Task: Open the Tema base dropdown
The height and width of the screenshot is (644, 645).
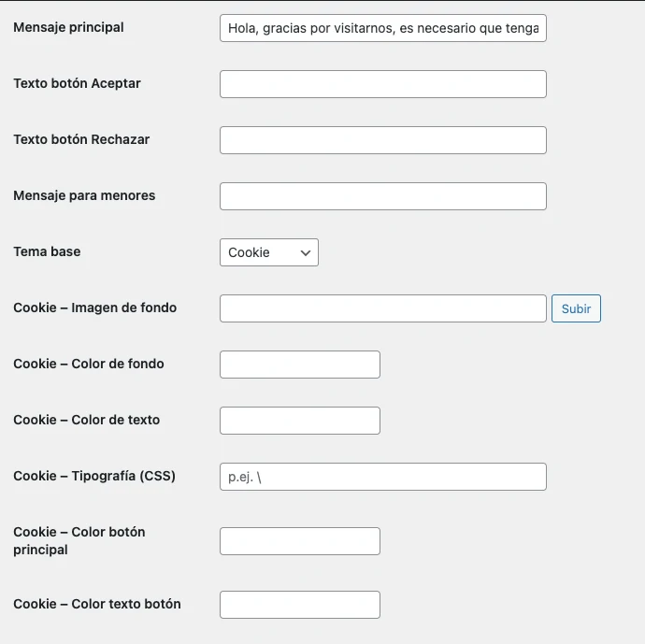Action: tap(269, 252)
